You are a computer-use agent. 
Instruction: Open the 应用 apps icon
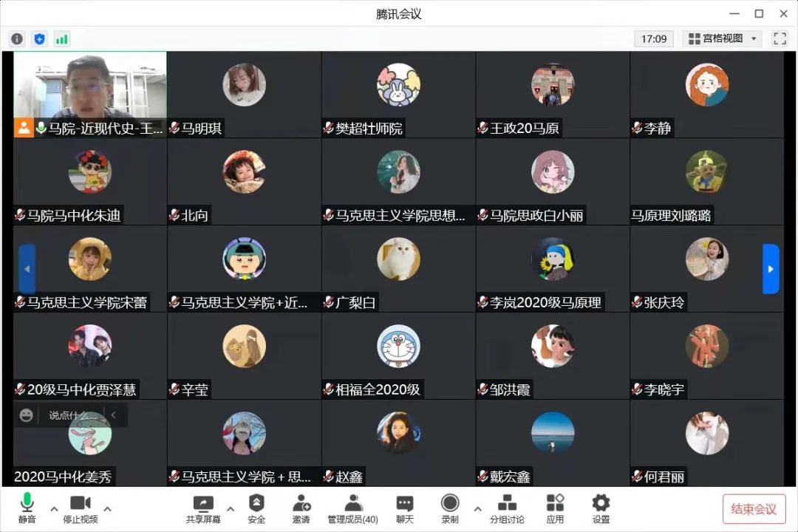point(555,508)
